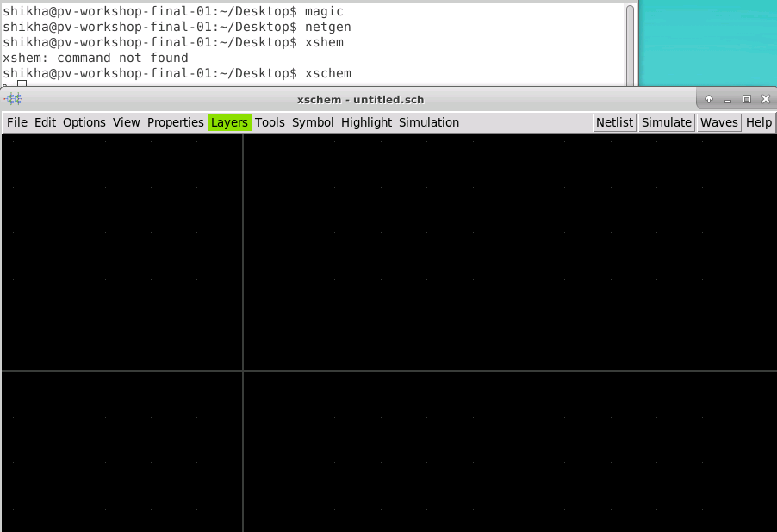Open the View menu

tap(126, 122)
